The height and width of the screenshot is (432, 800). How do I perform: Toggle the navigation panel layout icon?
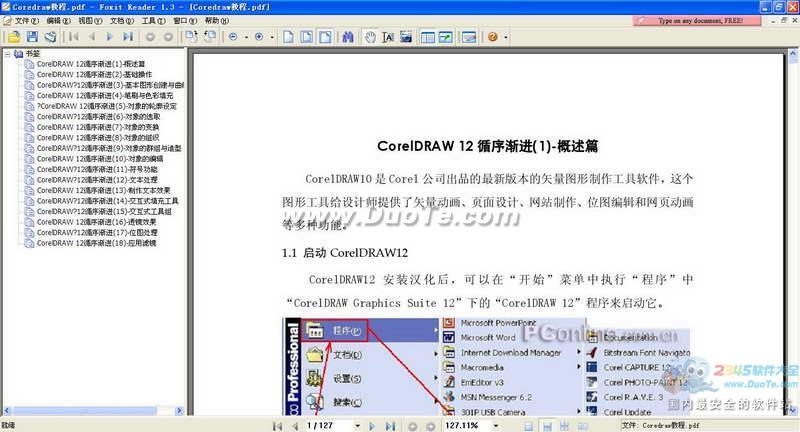pyautogui.click(x=428, y=37)
